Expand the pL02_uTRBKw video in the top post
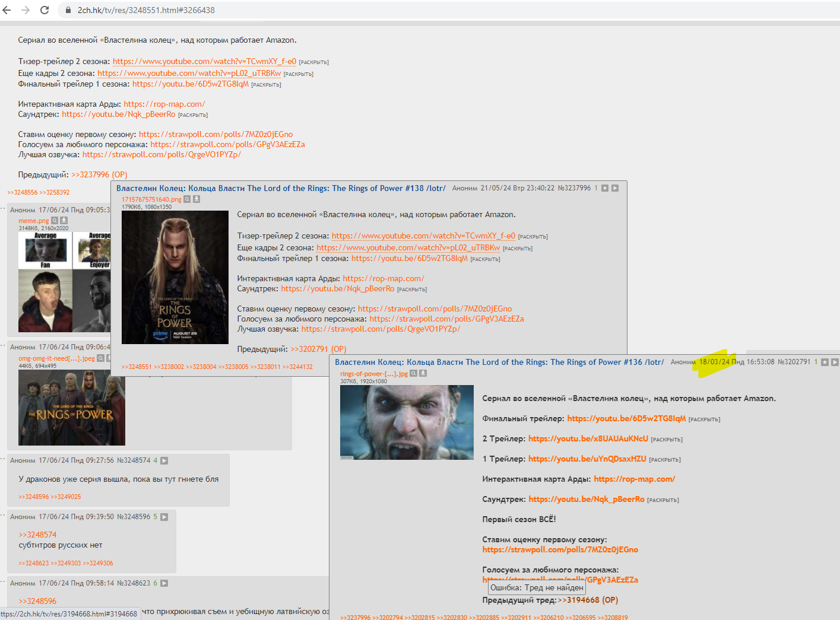The height and width of the screenshot is (620, 840). (299, 74)
